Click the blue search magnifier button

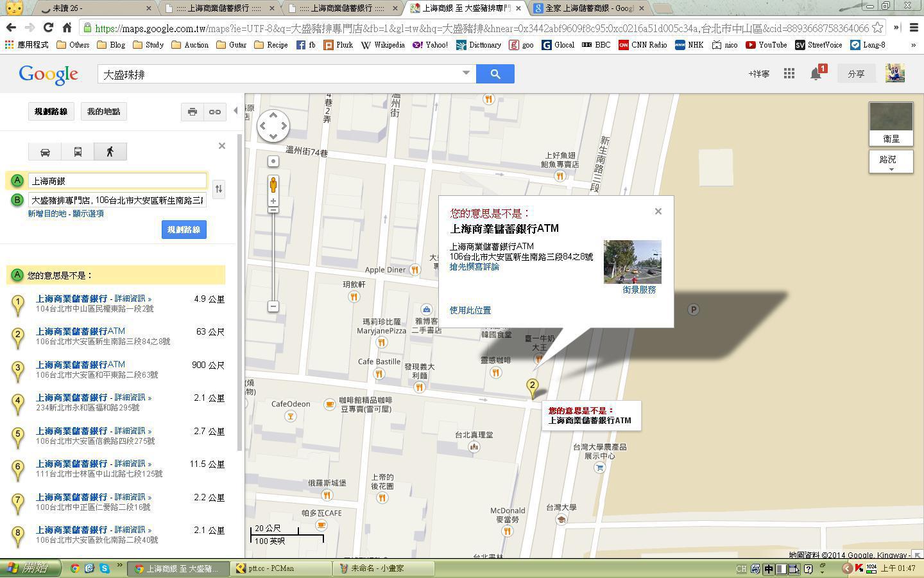(495, 74)
